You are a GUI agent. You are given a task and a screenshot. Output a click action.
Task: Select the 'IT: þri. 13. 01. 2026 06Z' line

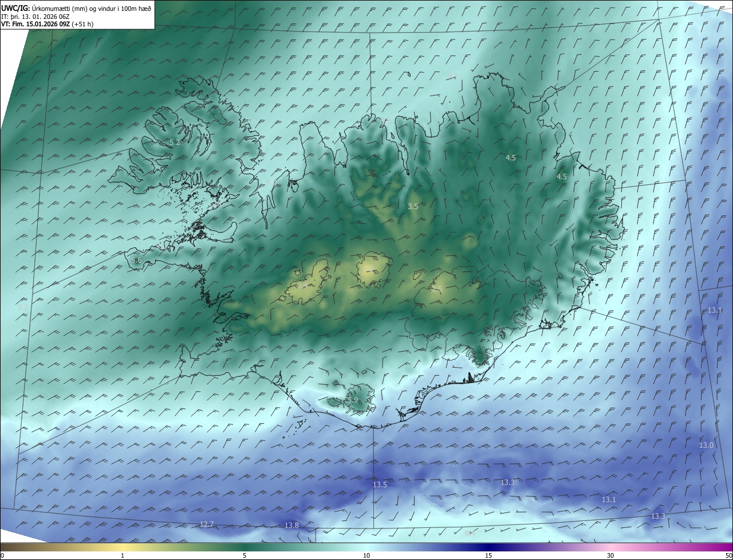coord(36,17)
